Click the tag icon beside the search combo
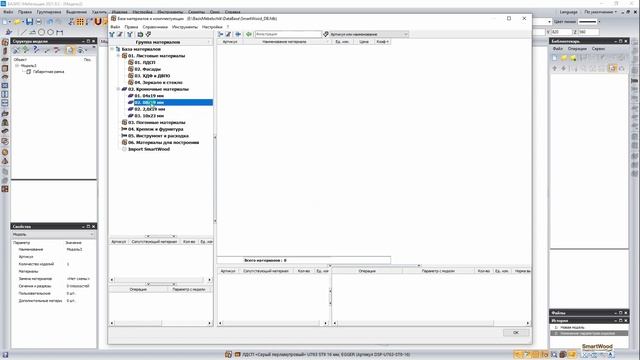640x360 pixels. coord(326,34)
